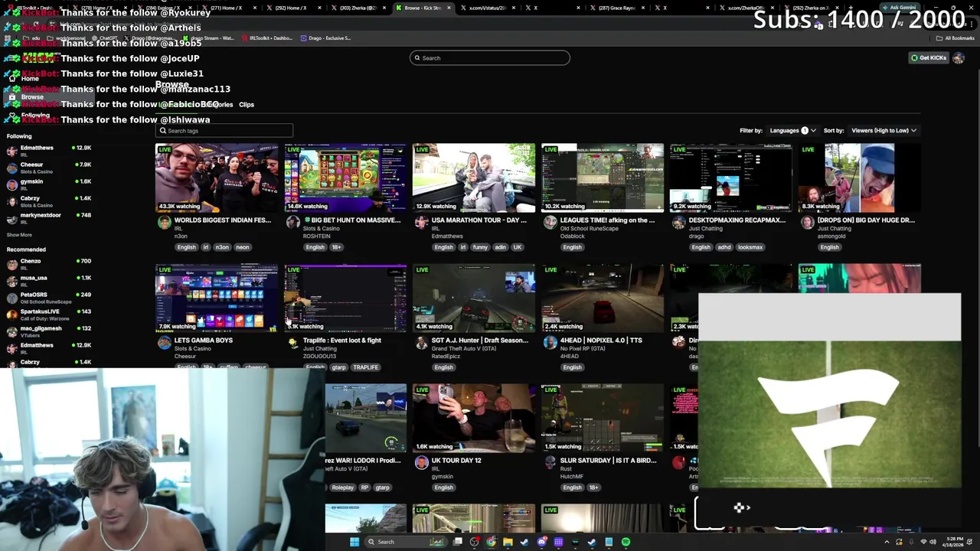Expand Show More in Following list
The image size is (980, 551).
coord(19,235)
